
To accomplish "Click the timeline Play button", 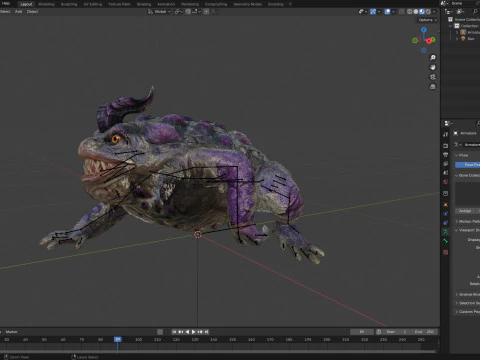I will click(x=193, y=332).
